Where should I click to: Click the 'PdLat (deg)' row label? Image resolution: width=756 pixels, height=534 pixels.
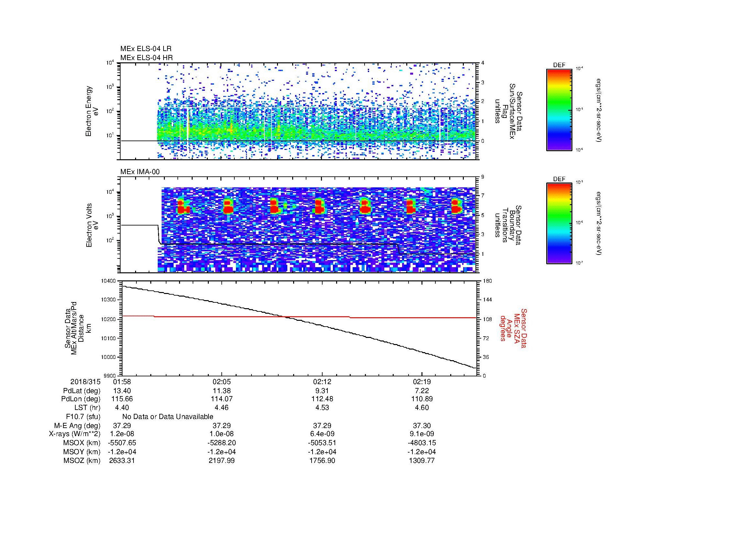[x=82, y=391]
